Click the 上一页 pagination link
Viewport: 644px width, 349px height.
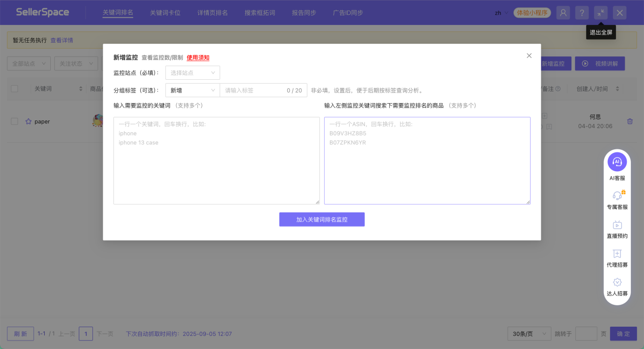67,334
